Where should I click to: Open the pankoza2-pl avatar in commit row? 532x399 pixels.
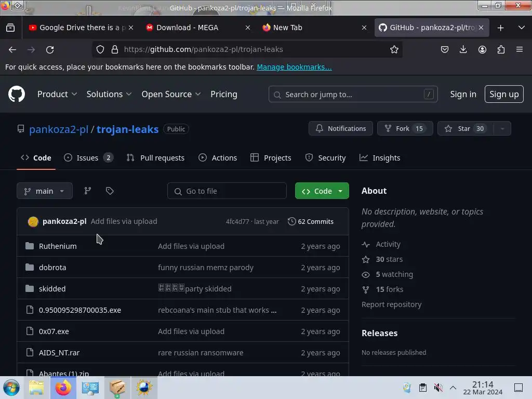pos(33,221)
